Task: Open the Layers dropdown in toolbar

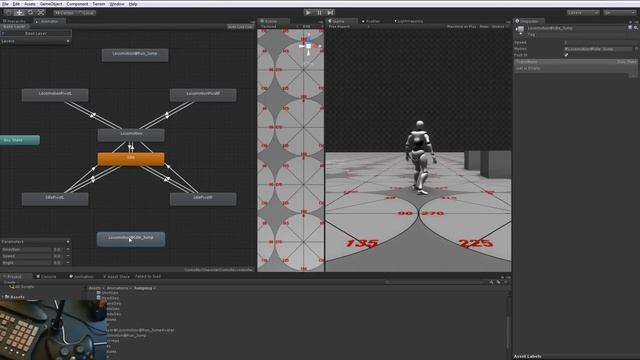Action: [583, 13]
